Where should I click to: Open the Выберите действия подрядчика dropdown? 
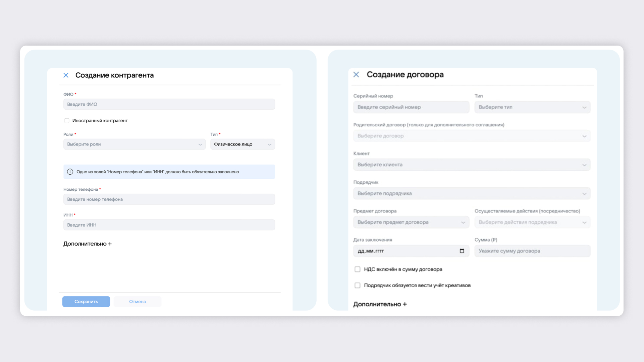tap(532, 223)
